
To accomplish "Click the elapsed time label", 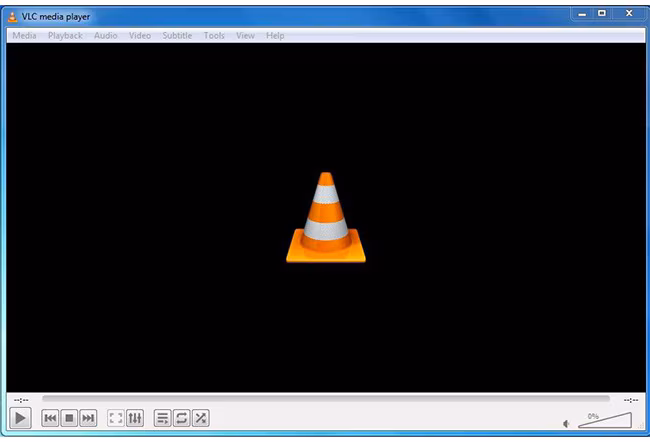I will pos(21,400).
